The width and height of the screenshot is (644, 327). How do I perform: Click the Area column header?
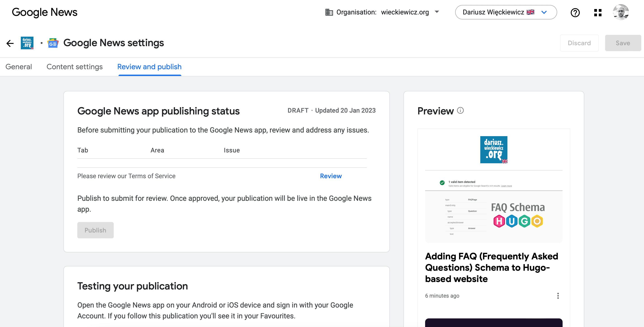157,150
